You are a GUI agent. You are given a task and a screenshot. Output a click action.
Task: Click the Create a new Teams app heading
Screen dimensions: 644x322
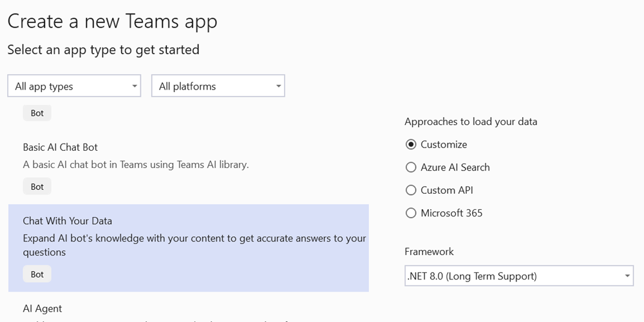pos(112,21)
